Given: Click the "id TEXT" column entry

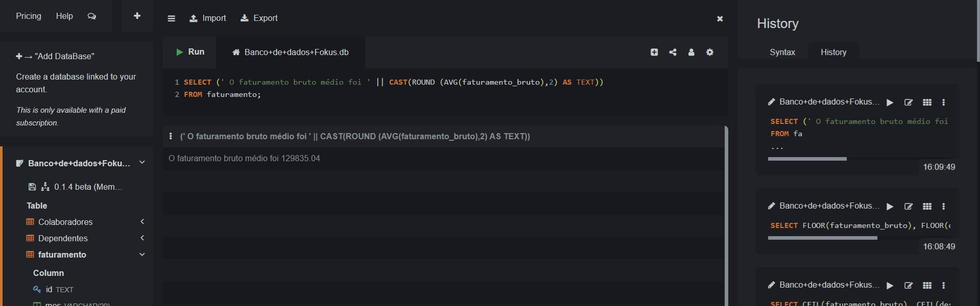Looking at the screenshot, I should pos(60,289).
